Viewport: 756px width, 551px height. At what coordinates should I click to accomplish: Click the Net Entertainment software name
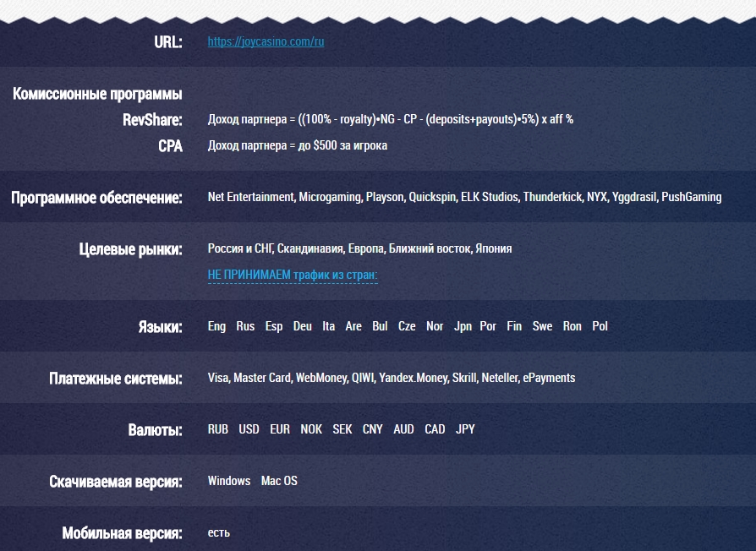(250, 197)
